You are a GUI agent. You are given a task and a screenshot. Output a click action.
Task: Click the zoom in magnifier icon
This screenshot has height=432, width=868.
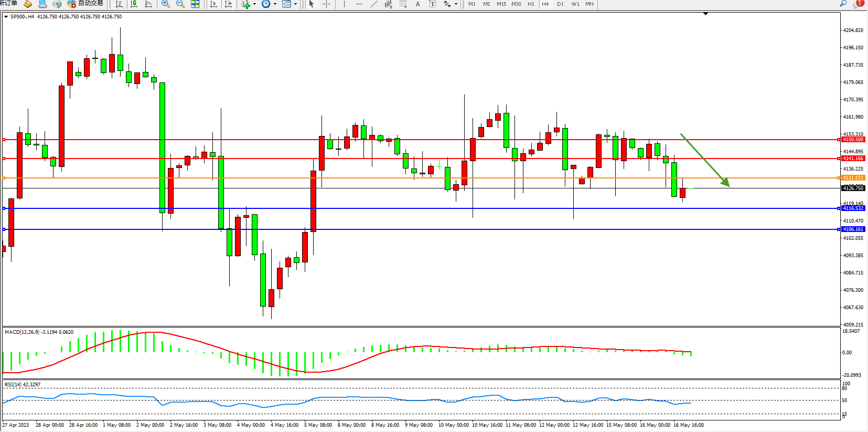click(166, 4)
